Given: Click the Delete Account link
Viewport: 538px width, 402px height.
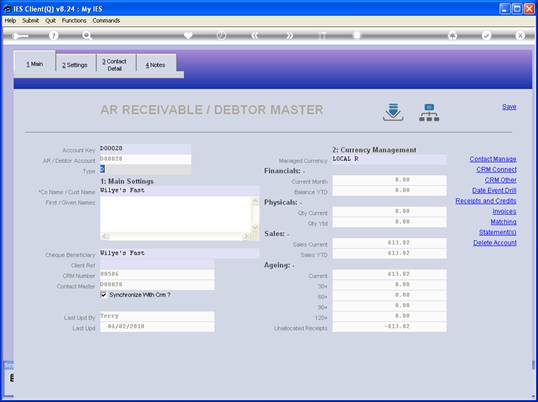Looking at the screenshot, I should (495, 243).
